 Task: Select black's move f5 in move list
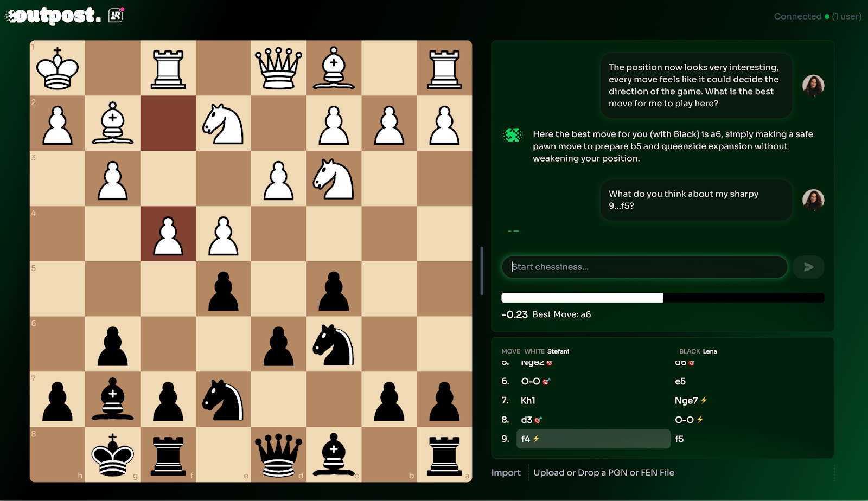pyautogui.click(x=679, y=439)
